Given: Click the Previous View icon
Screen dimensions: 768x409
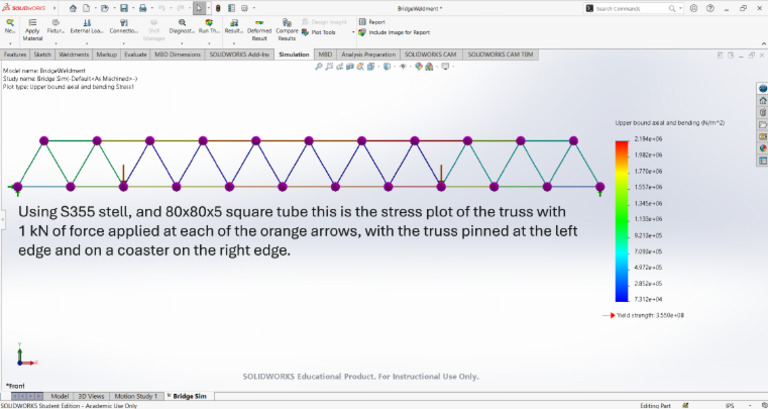Looking at the screenshot, I should click(x=340, y=67).
